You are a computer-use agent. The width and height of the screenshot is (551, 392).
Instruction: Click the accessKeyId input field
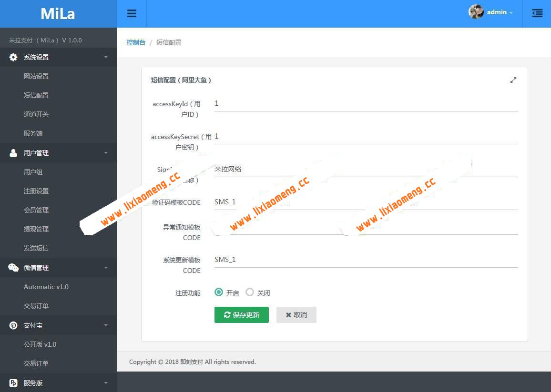coord(365,104)
